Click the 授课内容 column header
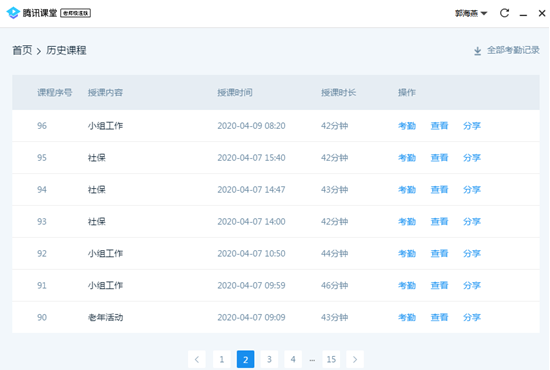The image size is (550, 370). coord(105,93)
